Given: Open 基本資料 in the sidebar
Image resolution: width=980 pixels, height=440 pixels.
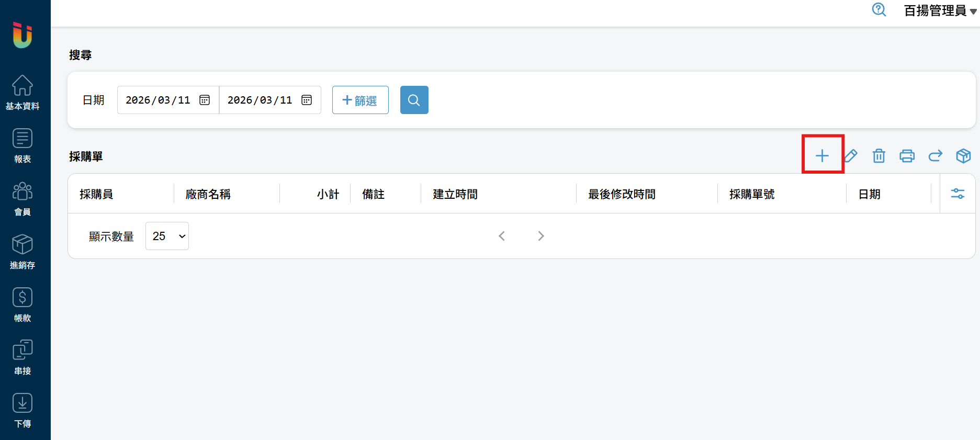Looking at the screenshot, I should (x=22, y=93).
